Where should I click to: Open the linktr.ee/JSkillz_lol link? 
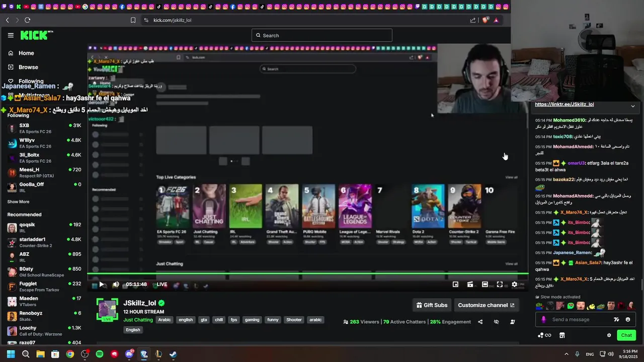click(x=564, y=105)
